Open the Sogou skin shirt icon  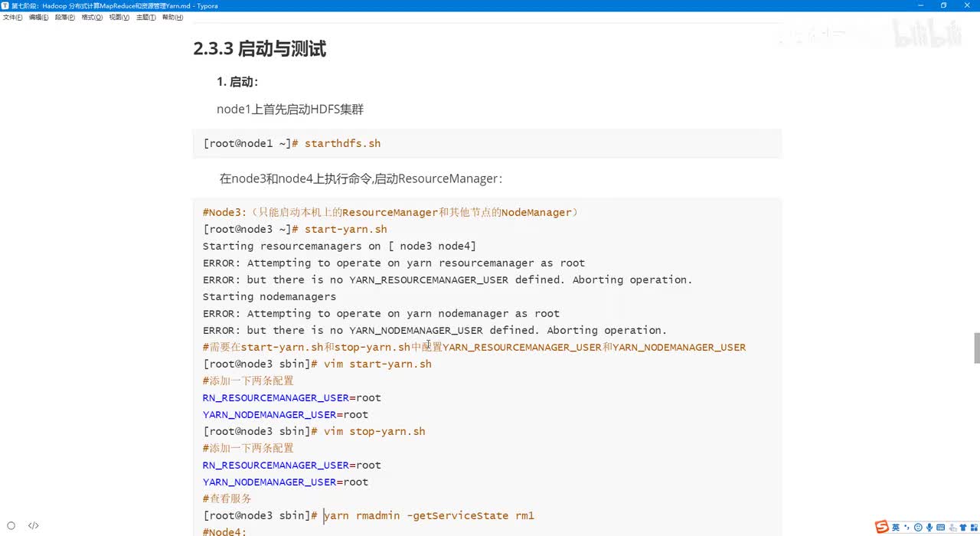point(962,527)
